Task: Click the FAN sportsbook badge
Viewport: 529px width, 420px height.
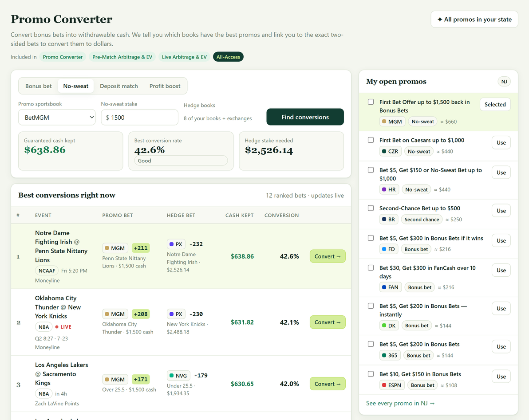Action: (391, 287)
